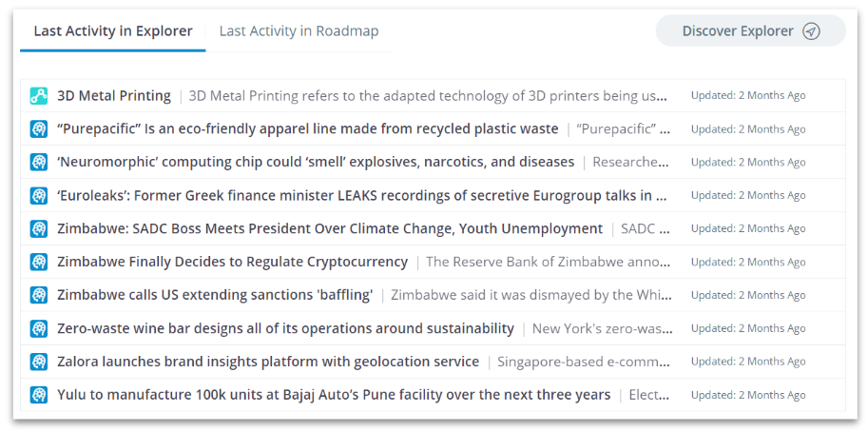Click the 3D Metal Printing topic icon
The image size is (868, 432).
point(38,96)
